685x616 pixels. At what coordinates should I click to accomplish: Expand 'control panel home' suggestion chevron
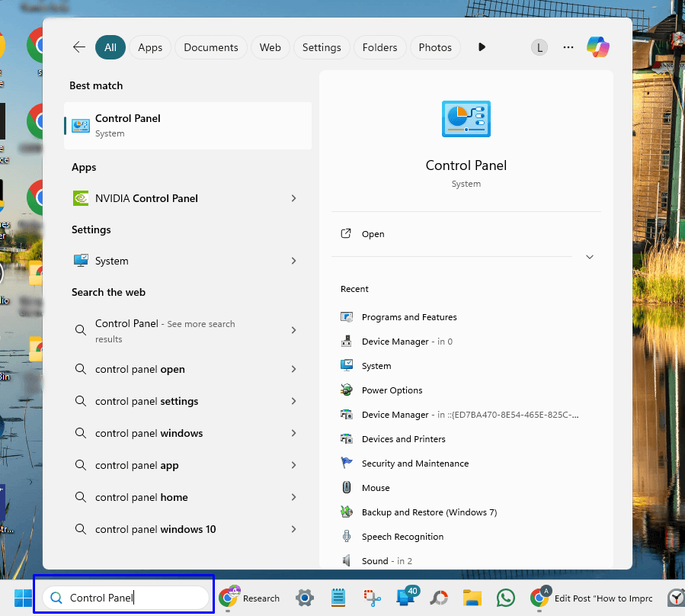(293, 497)
